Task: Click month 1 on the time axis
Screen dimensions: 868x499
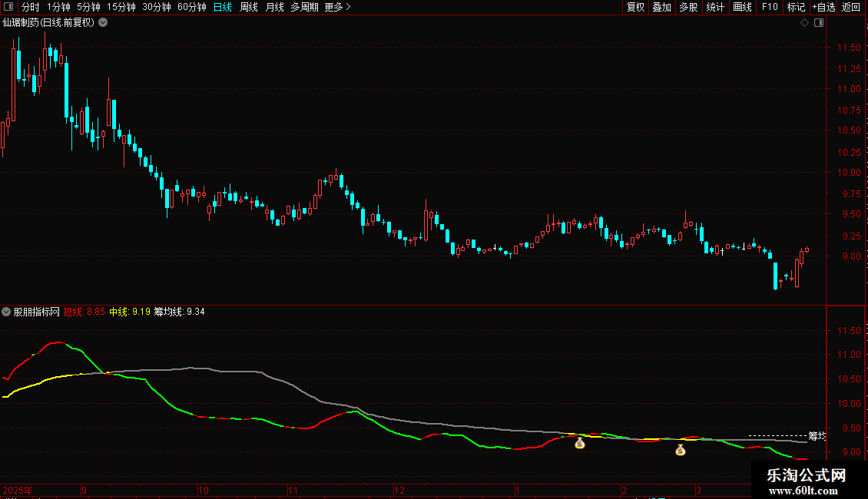Action: pyautogui.click(x=518, y=490)
